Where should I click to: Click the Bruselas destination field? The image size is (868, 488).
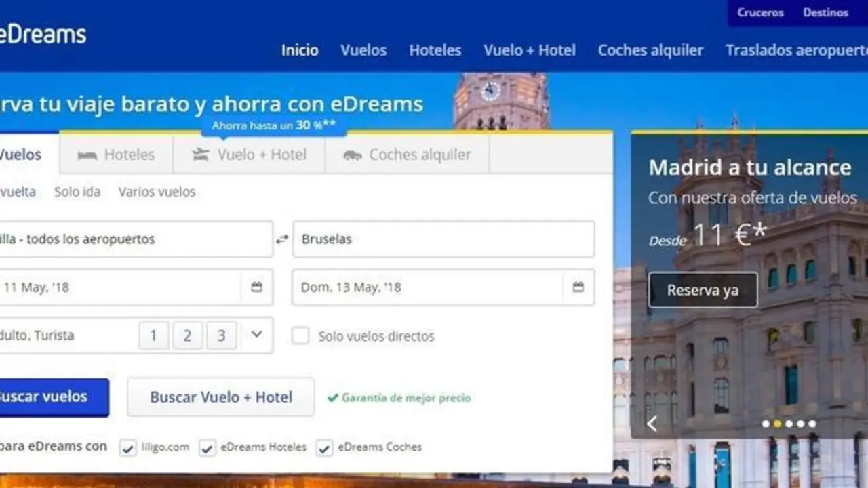443,239
